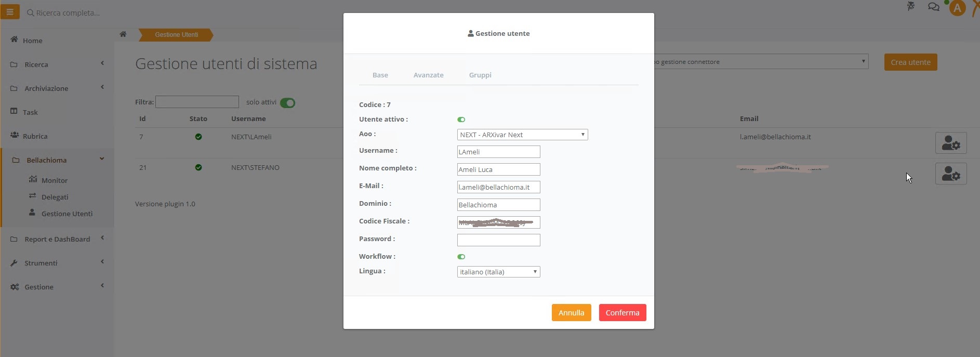Viewport: 980px width, 357px height.
Task: Click the Home sidebar icon
Action: 14,39
